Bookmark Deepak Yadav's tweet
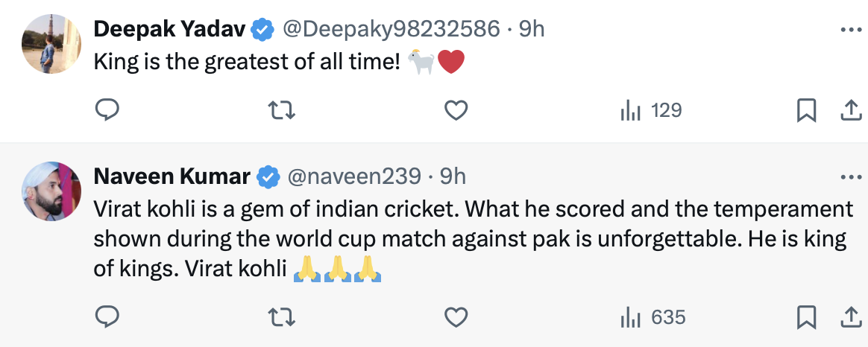 (x=806, y=111)
